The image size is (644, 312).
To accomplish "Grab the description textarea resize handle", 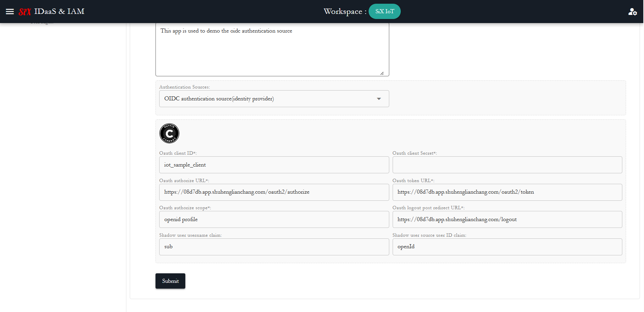I will (382, 73).
